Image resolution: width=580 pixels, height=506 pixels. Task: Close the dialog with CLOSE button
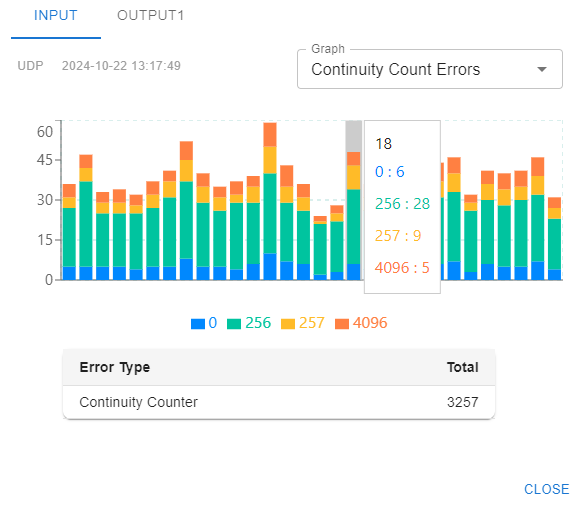pyautogui.click(x=546, y=489)
